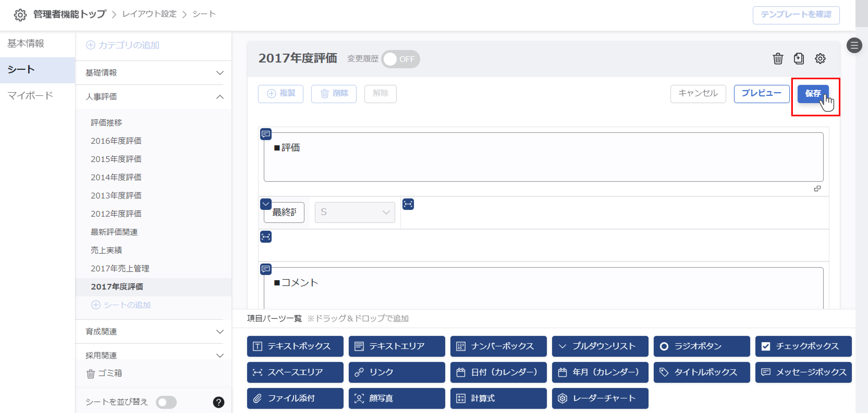This screenshot has height=413, width=868.
Task: Click the resize icon below 評価 box
Action: click(817, 188)
